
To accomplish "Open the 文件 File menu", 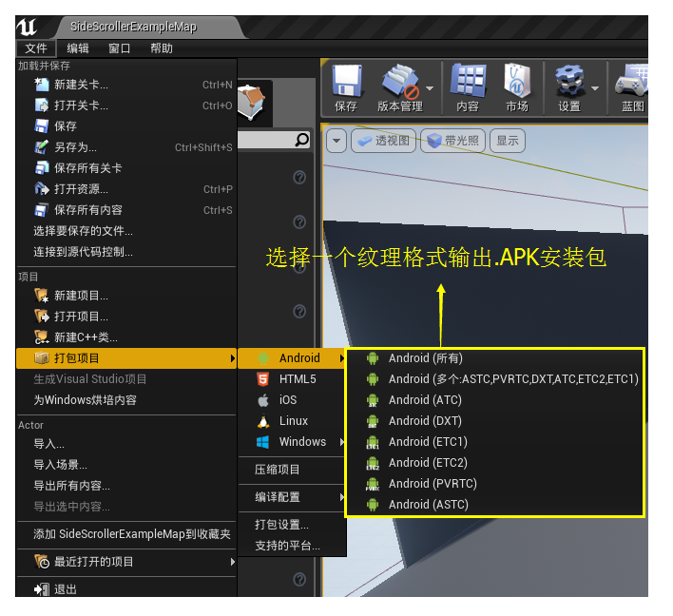I will coord(36,48).
